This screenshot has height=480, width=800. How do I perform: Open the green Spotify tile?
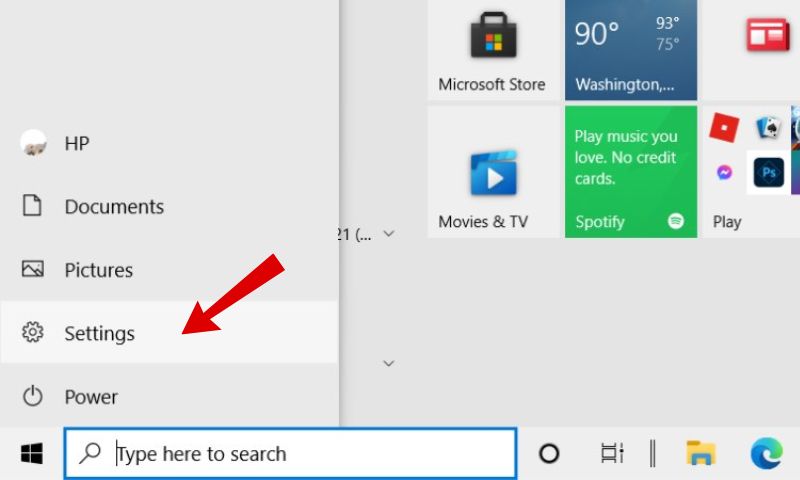pos(631,171)
